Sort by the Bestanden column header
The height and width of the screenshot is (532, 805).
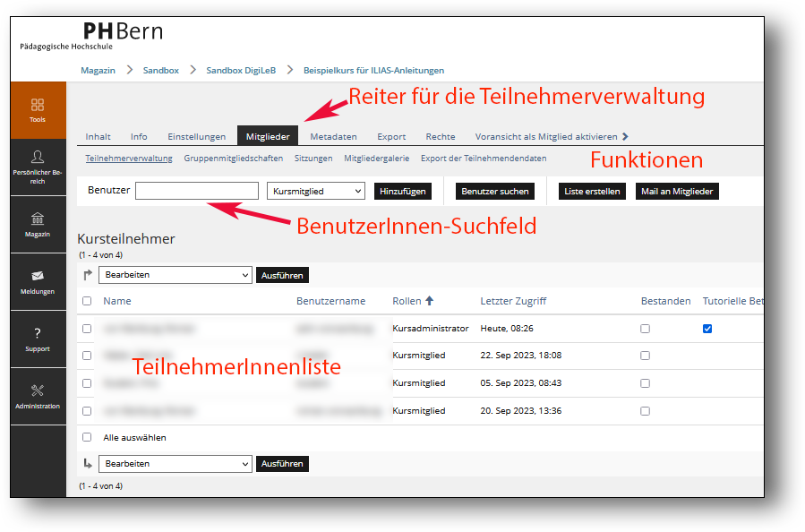[666, 301]
